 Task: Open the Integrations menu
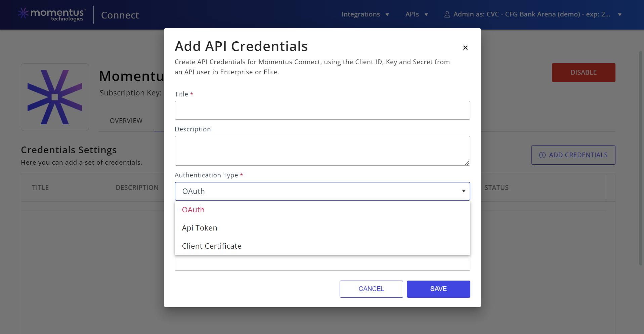[361, 14]
